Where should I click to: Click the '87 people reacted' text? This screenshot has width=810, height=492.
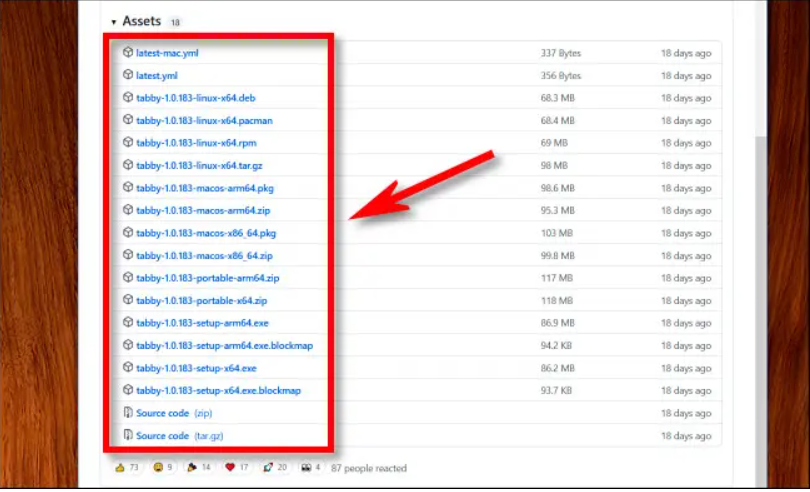[369, 468]
